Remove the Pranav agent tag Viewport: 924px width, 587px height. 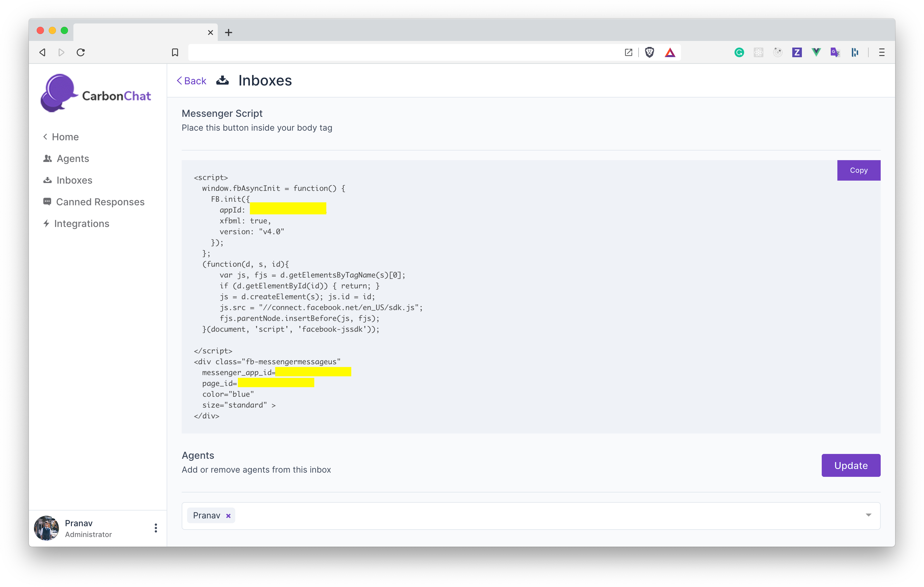[228, 516]
